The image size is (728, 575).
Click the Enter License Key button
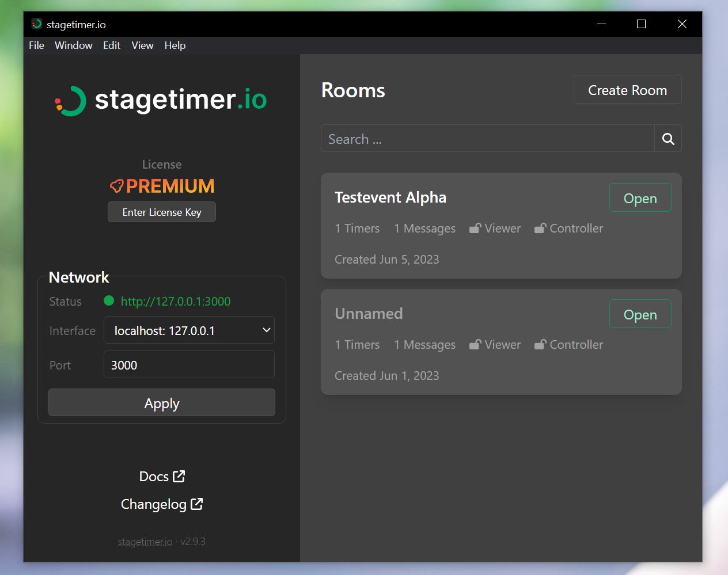pyautogui.click(x=161, y=212)
